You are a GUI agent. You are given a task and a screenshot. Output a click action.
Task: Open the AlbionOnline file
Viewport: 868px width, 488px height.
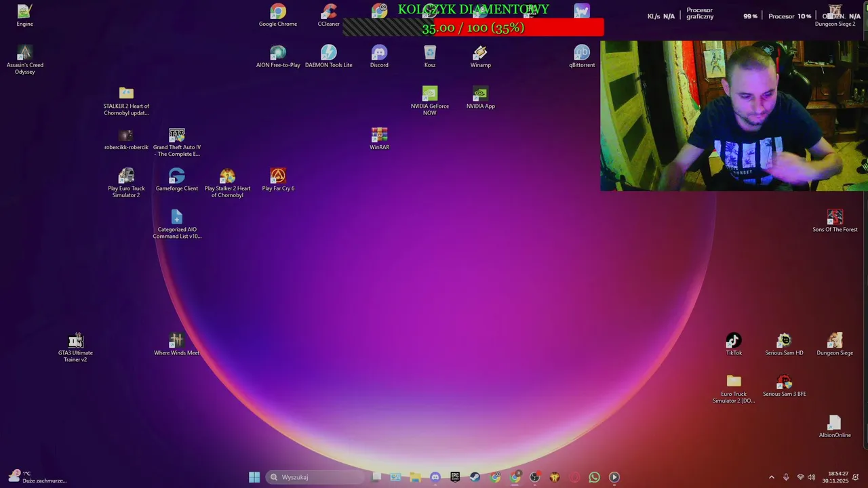pyautogui.click(x=835, y=428)
